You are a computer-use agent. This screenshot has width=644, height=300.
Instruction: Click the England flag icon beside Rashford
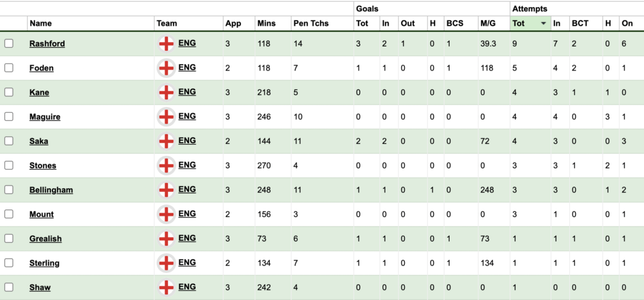[166, 44]
